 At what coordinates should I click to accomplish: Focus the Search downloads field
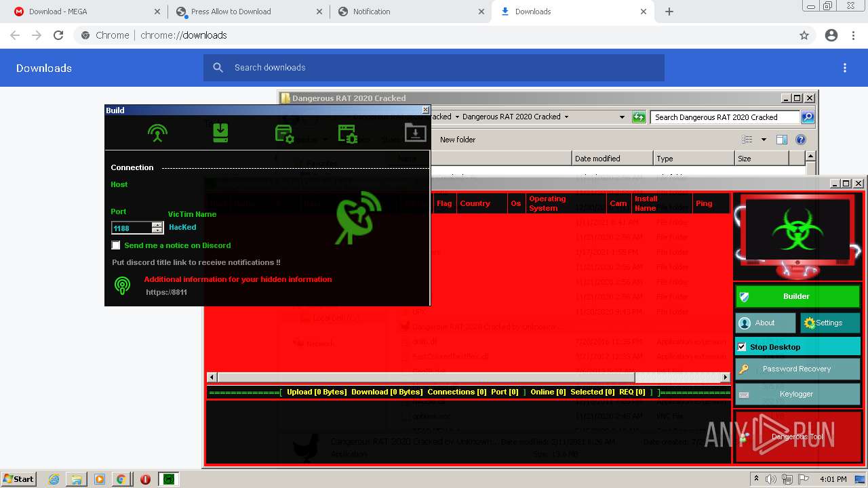coord(434,68)
